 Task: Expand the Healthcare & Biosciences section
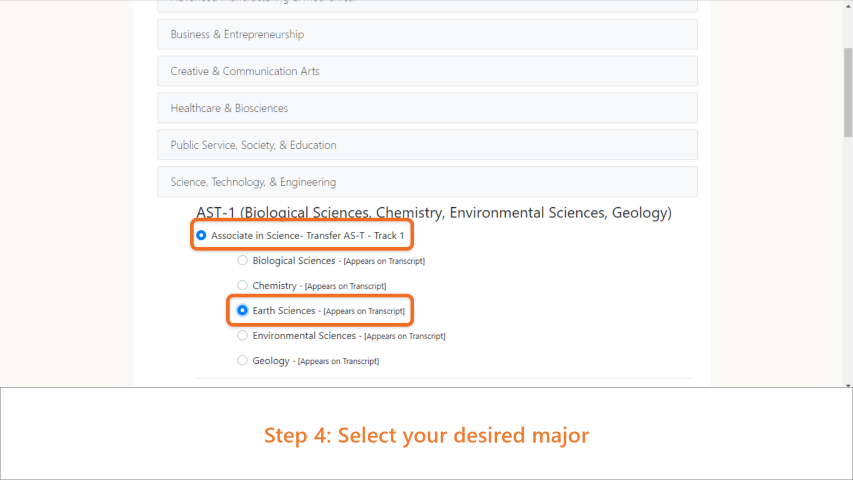pyautogui.click(x=427, y=108)
